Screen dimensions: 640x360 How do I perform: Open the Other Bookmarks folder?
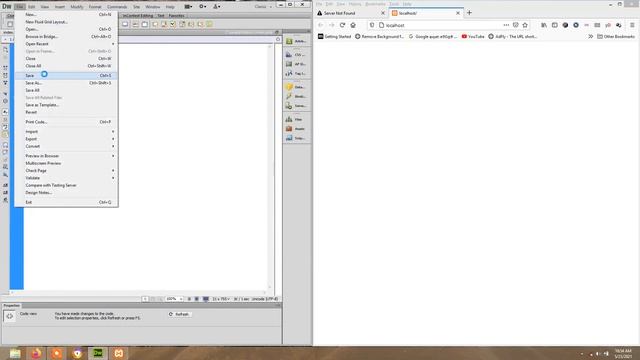coord(616,36)
